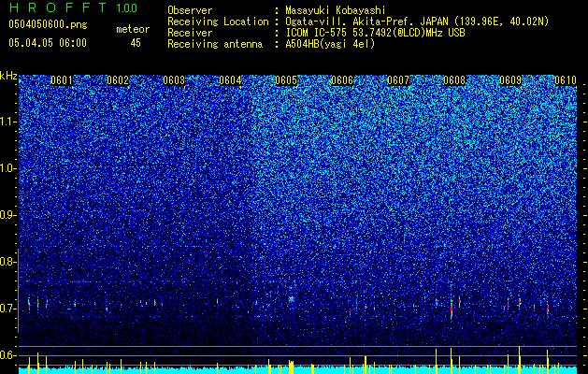Select observer name Masayuki Kobayashi
588x374 pixels.
tap(336, 10)
